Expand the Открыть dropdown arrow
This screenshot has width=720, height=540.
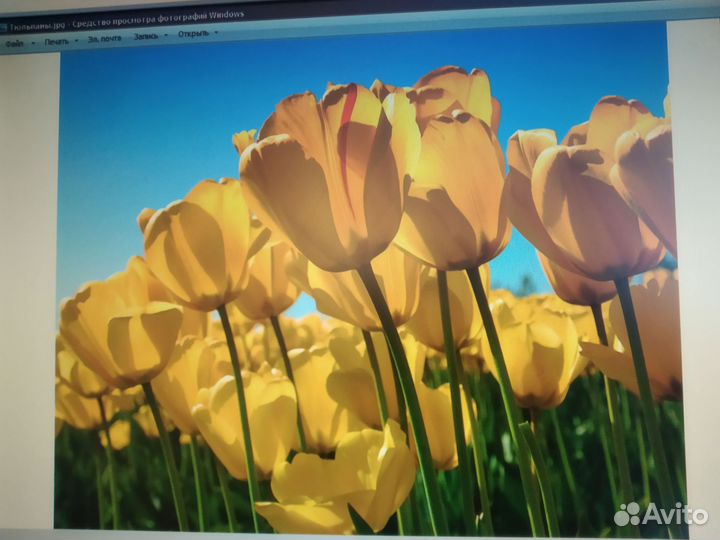[215, 33]
